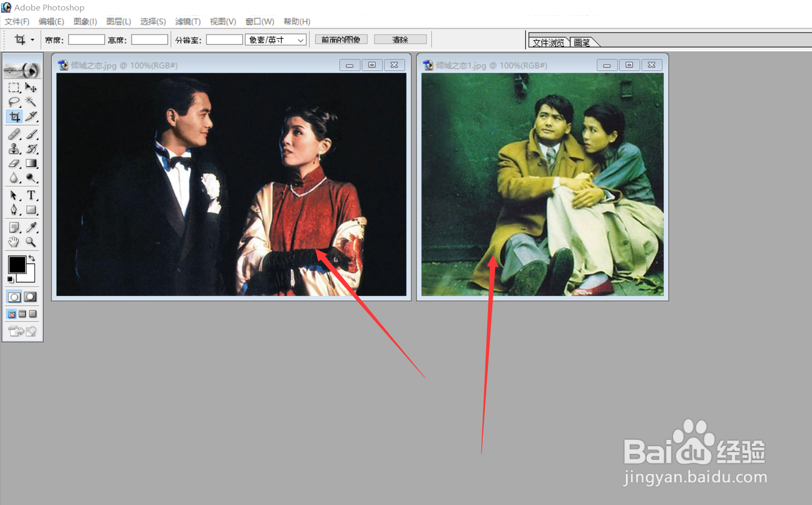This screenshot has height=505, width=812.
Task: Switch to Full Screen mode
Action: [33, 314]
